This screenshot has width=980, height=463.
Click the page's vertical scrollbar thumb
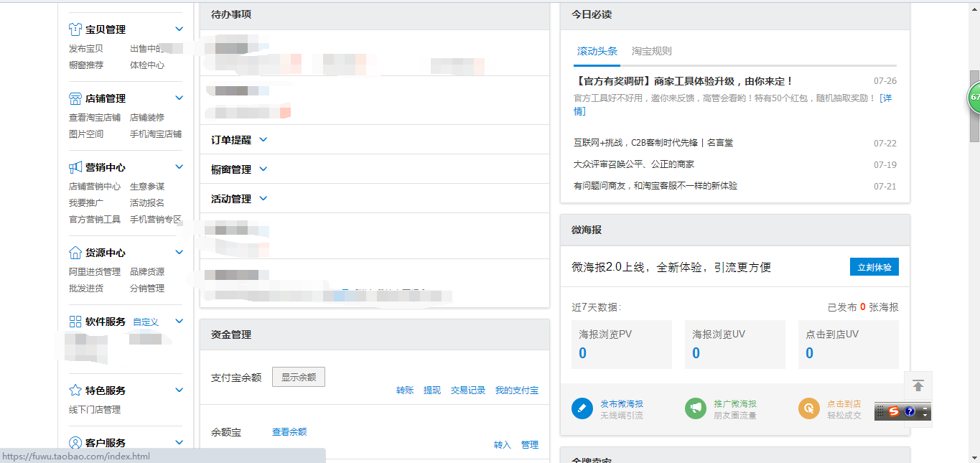click(974, 106)
